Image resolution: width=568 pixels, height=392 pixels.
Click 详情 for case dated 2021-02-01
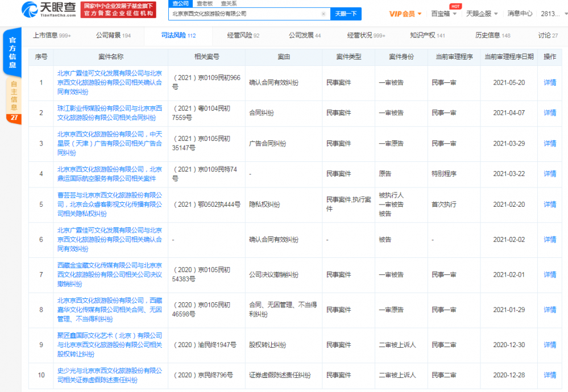550,275
